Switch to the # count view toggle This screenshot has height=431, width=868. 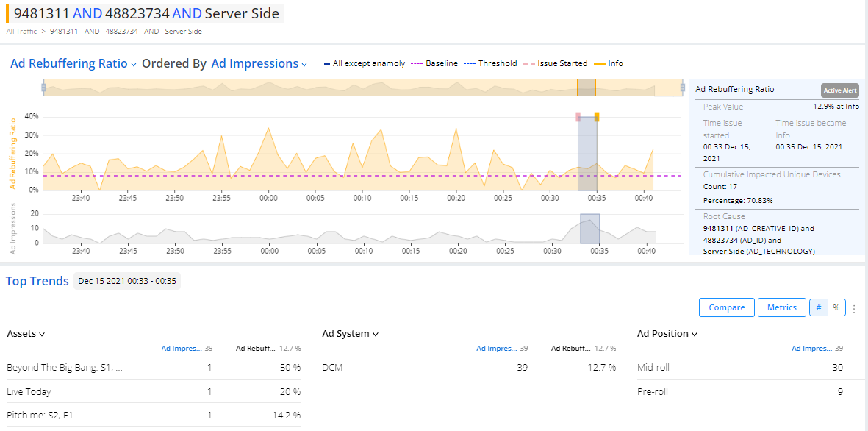tap(818, 307)
